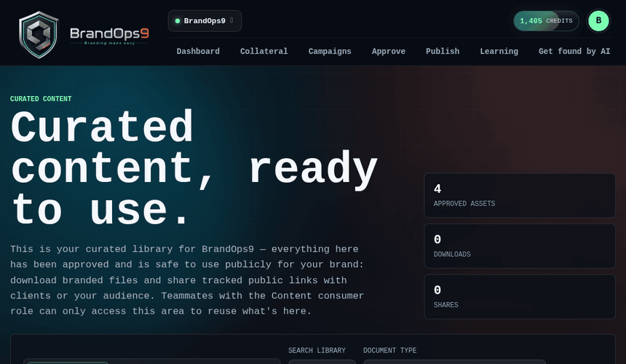Click the Approved Assets stat card

pyautogui.click(x=520, y=196)
